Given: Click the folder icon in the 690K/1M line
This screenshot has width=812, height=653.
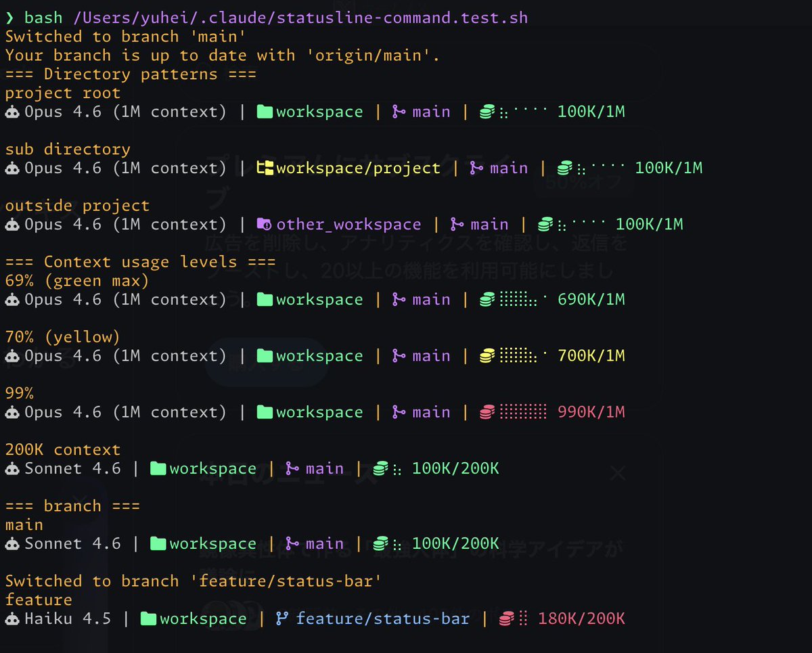Looking at the screenshot, I should click(265, 300).
